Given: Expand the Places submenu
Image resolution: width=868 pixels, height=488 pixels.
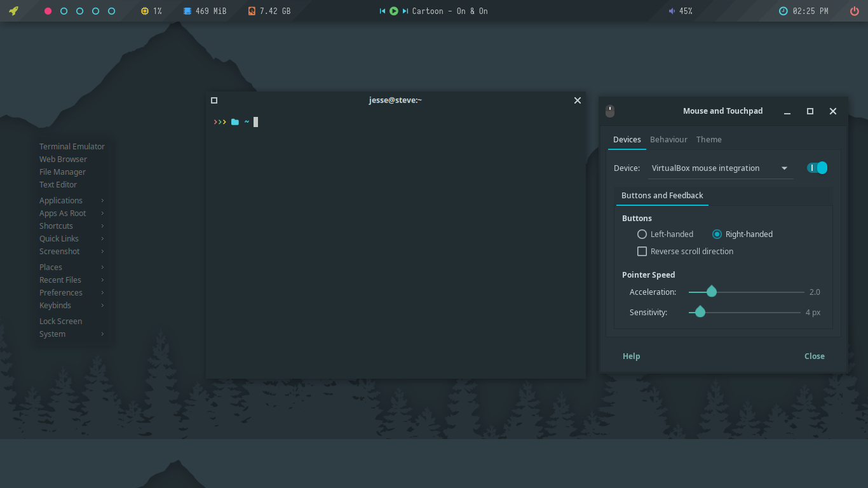Looking at the screenshot, I should (x=72, y=268).
